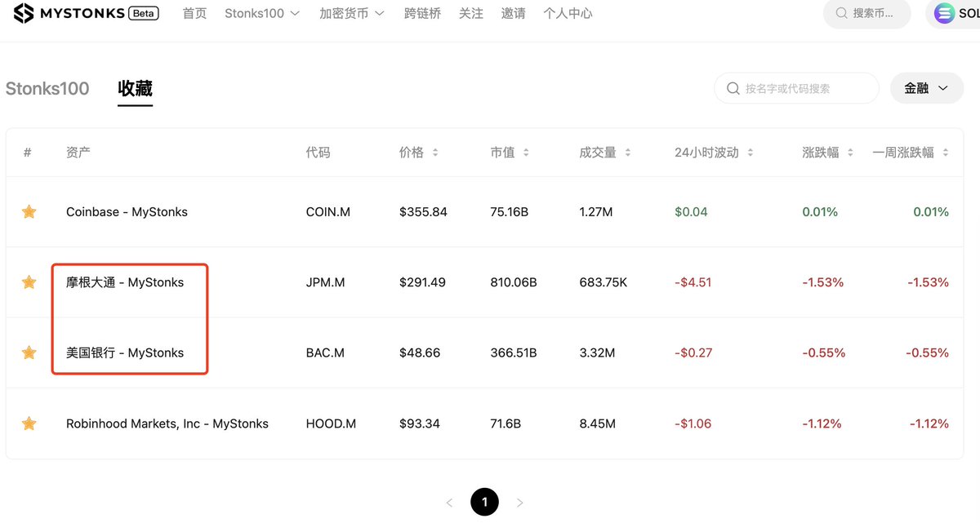Open the 首页 nav item
The height and width of the screenshot is (523, 980).
(194, 14)
